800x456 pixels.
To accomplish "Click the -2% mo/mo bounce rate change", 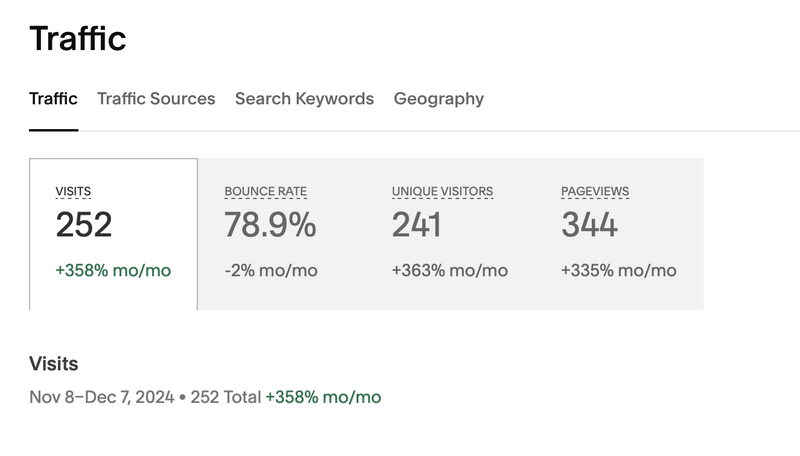I will (x=271, y=270).
